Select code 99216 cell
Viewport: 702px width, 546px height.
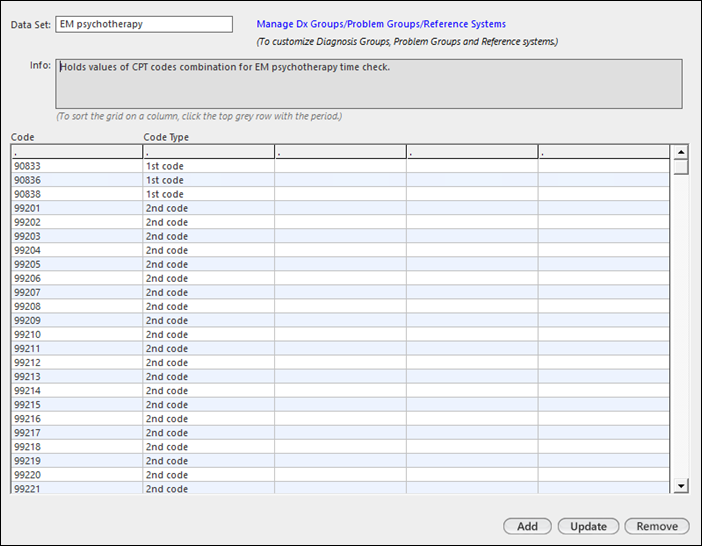[77, 419]
